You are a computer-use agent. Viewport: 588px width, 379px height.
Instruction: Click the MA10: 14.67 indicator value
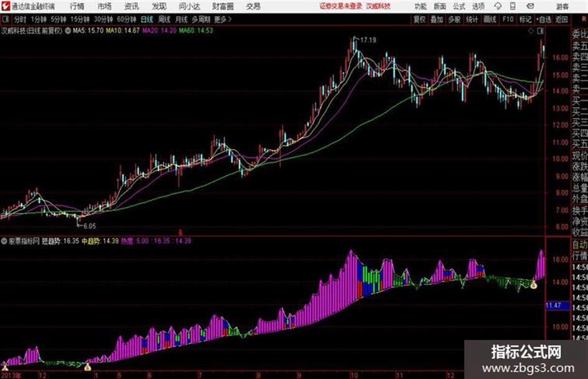coord(123,30)
